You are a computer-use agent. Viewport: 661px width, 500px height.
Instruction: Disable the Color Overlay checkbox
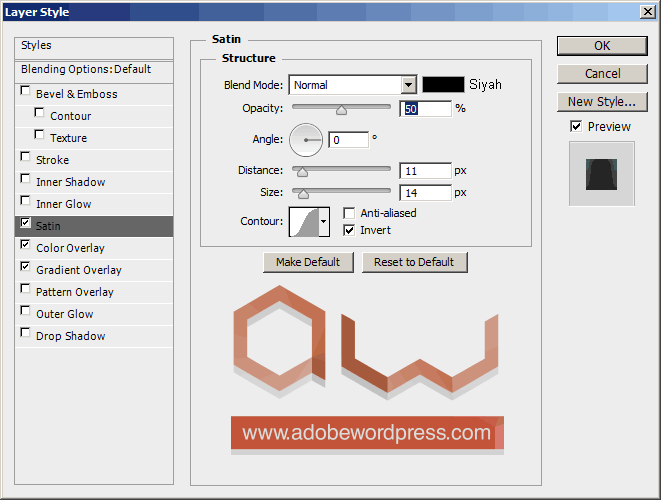(25, 245)
